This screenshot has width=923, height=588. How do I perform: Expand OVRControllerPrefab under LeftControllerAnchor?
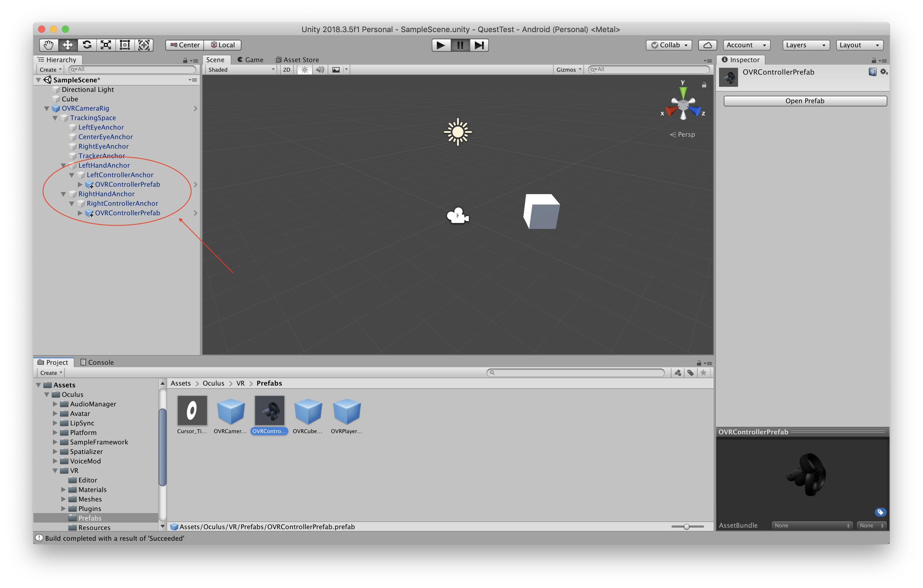coord(80,184)
